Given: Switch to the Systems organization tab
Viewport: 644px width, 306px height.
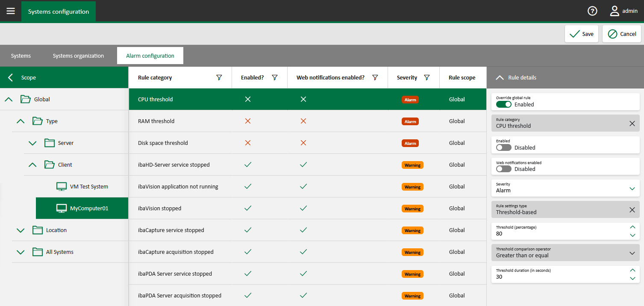Looking at the screenshot, I should [78, 56].
